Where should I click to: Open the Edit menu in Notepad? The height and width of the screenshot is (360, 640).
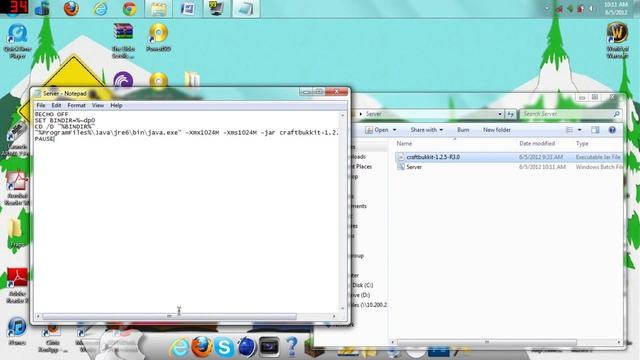point(56,105)
